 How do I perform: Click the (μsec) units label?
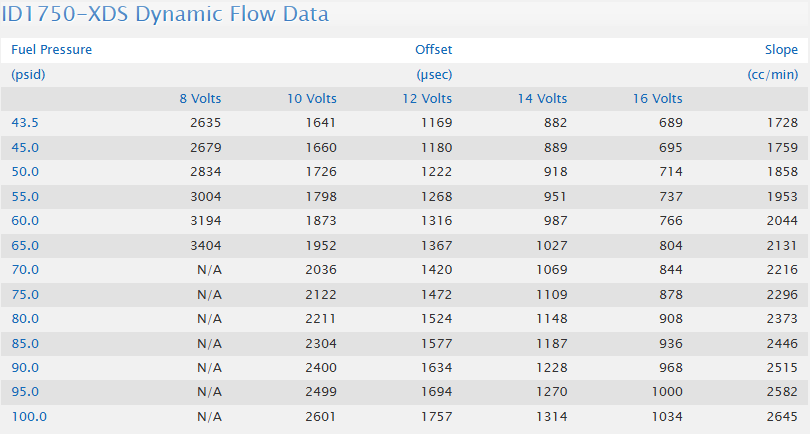click(x=434, y=74)
